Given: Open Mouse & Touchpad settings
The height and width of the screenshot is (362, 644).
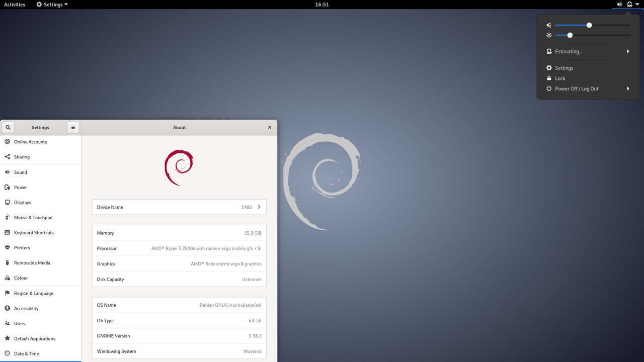Looking at the screenshot, I should point(40,217).
